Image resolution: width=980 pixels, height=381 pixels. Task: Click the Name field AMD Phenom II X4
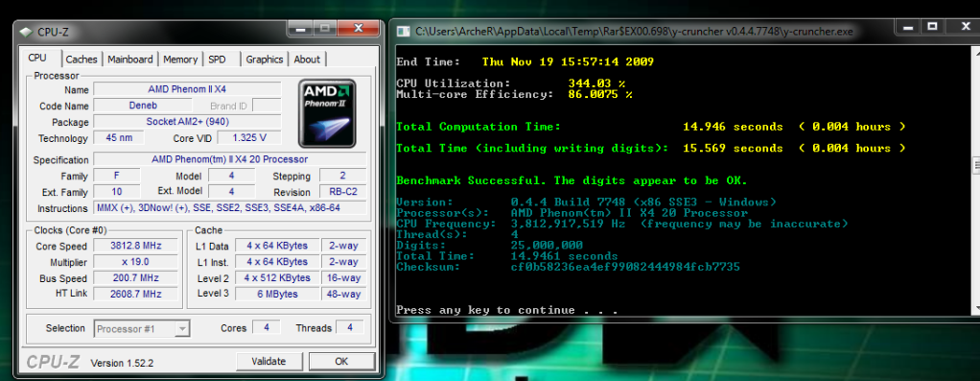(187, 89)
